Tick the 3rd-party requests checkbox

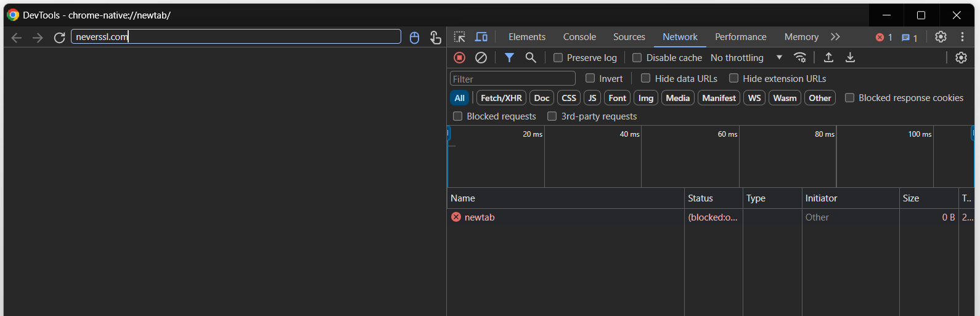(x=552, y=116)
